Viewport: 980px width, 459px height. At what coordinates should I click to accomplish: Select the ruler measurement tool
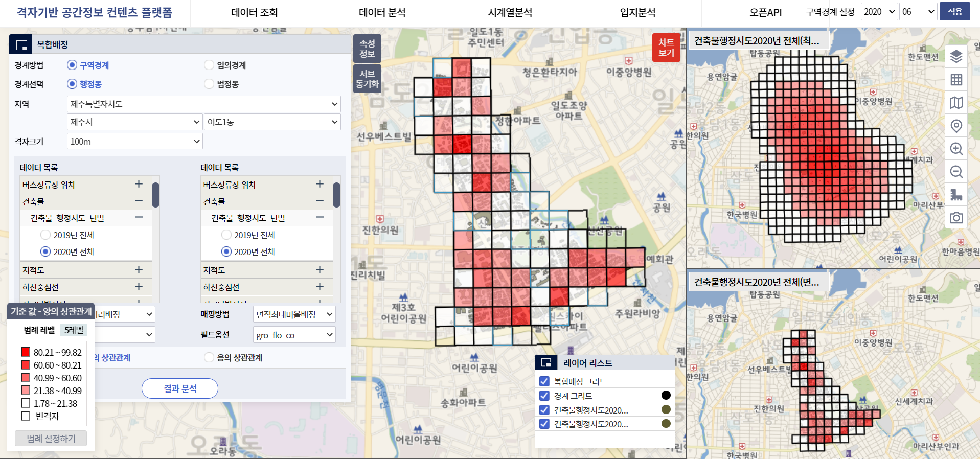tap(956, 195)
